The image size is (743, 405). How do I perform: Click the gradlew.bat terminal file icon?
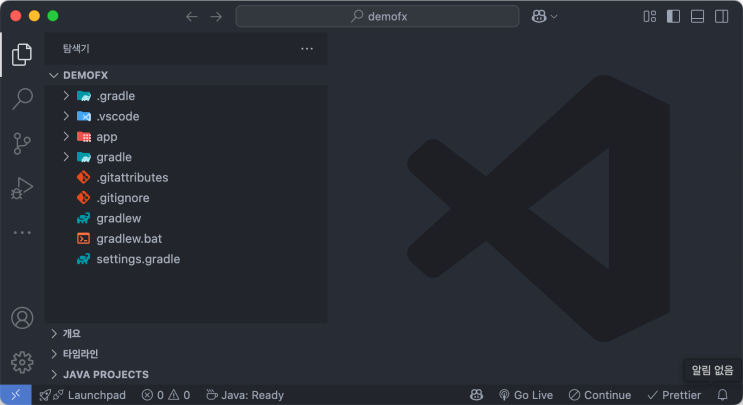click(x=83, y=238)
